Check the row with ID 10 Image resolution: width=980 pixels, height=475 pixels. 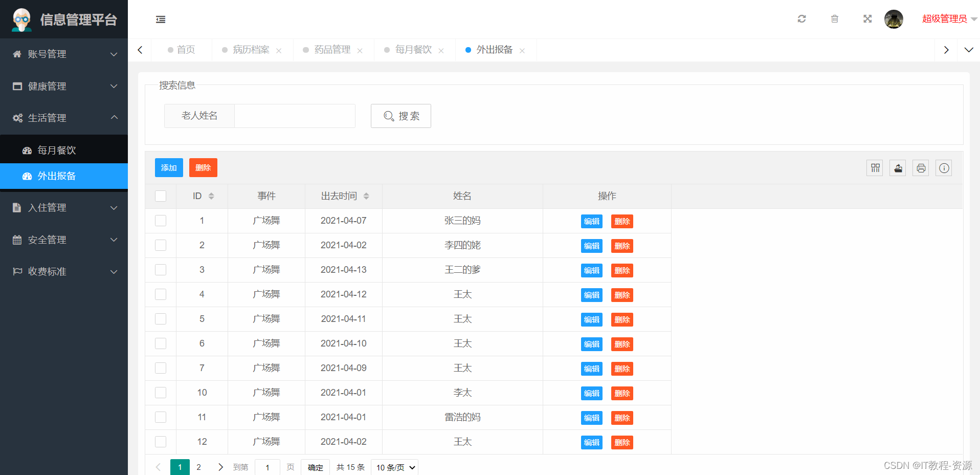click(161, 393)
